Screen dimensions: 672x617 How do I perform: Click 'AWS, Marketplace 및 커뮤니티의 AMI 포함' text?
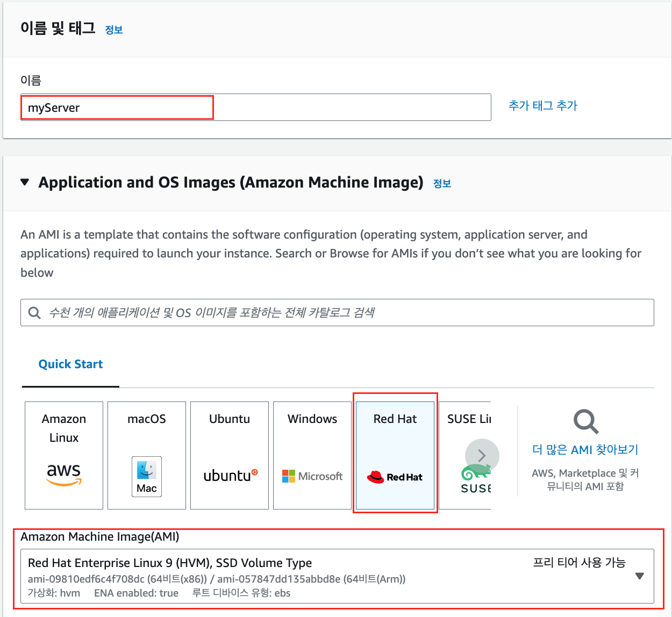tap(585, 480)
